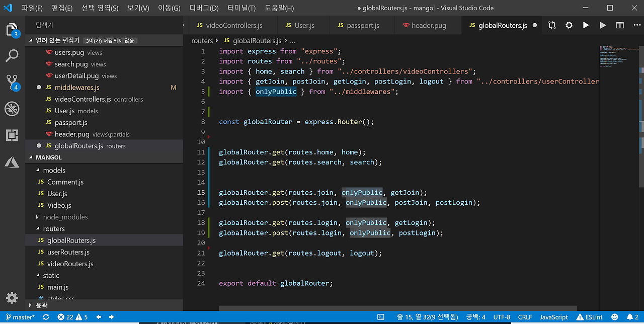Open Video.js in models folder
Screen dimensions: 644x324
pyautogui.click(x=59, y=205)
